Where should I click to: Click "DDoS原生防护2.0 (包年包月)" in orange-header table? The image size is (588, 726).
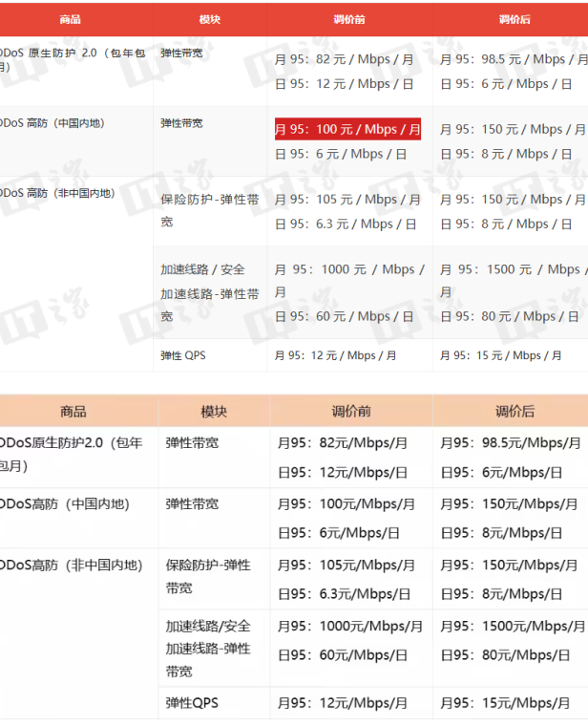[x=71, y=454]
